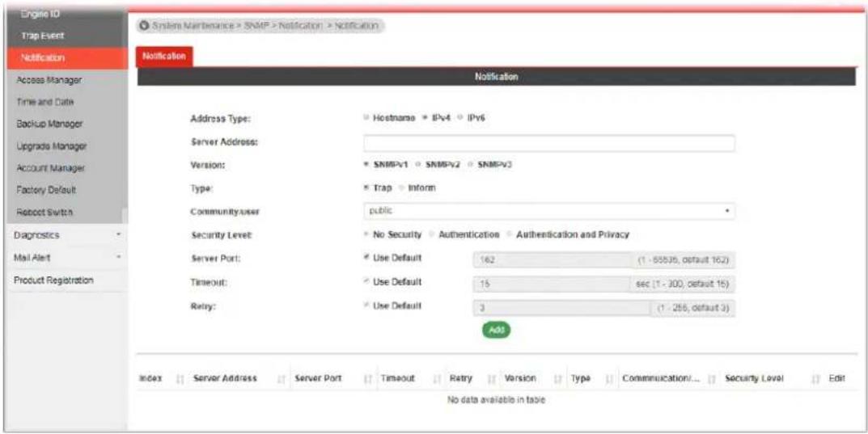The image size is (868, 434).
Task: Select Notification in the sidebar
Action: click(67, 57)
